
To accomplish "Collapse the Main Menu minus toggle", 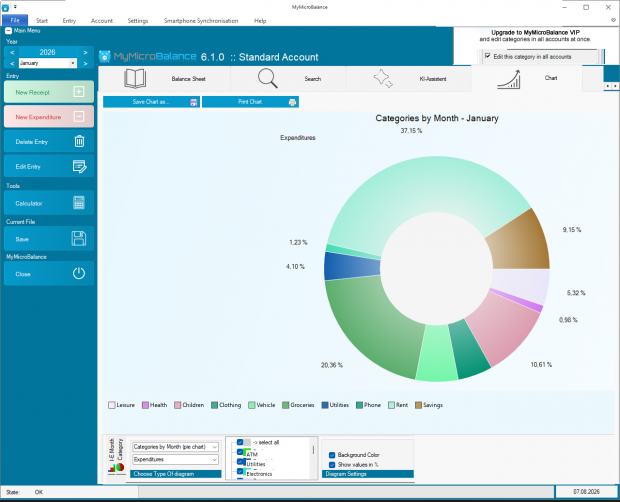I will click(x=8, y=31).
